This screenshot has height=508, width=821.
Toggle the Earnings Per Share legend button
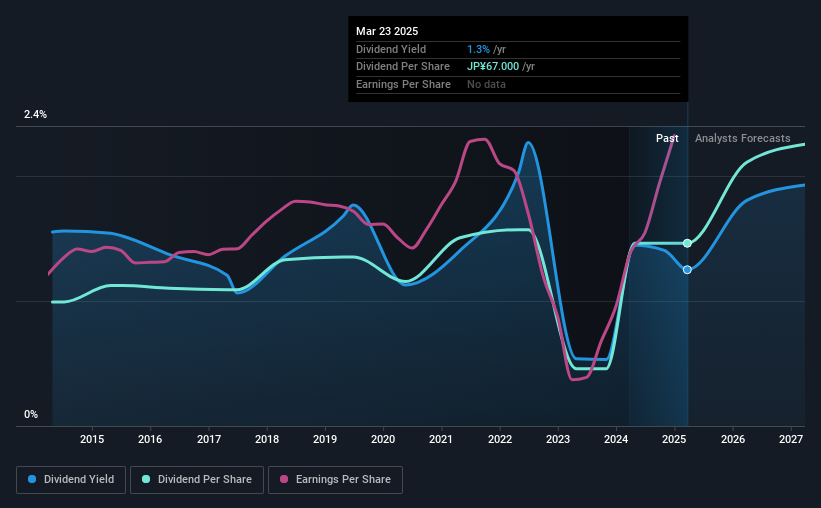[x=335, y=480]
